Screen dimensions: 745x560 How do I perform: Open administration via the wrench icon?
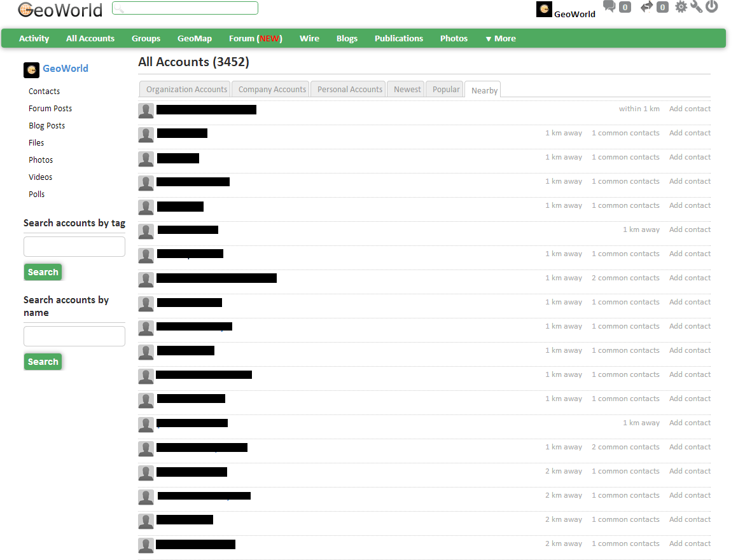pos(696,7)
